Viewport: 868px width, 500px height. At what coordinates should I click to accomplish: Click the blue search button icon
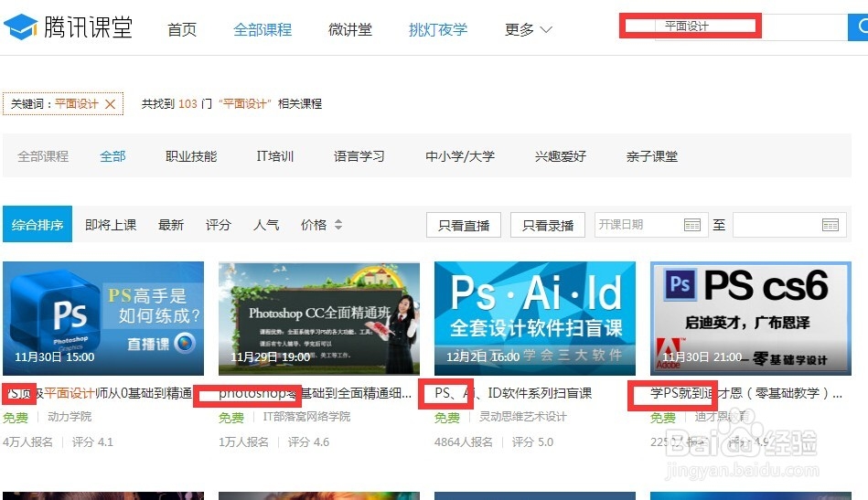(859, 27)
